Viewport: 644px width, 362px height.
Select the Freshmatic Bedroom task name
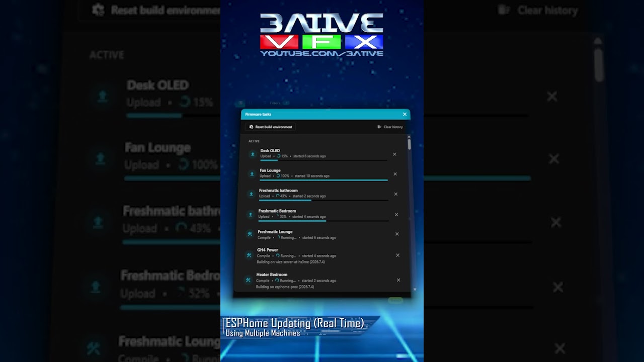(x=277, y=211)
